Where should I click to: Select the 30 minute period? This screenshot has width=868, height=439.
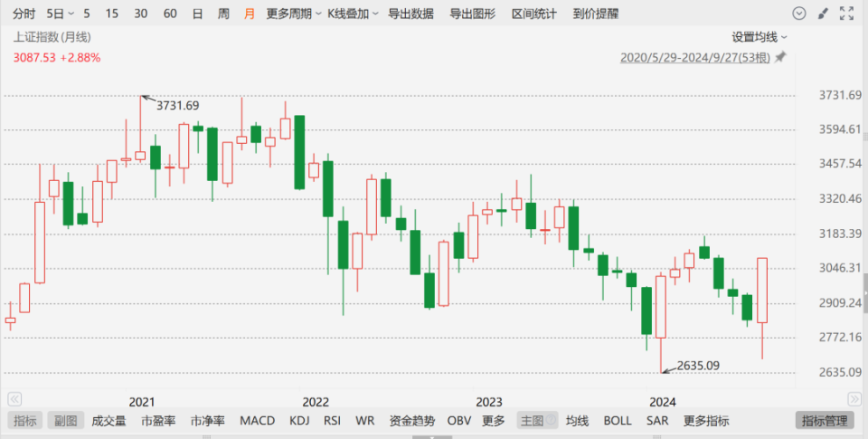141,14
